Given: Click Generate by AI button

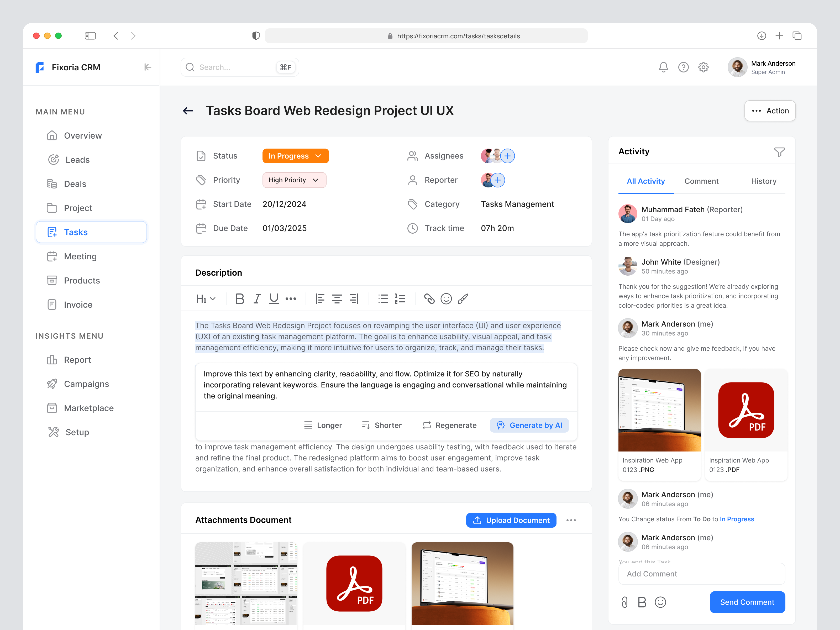Looking at the screenshot, I should tap(529, 425).
